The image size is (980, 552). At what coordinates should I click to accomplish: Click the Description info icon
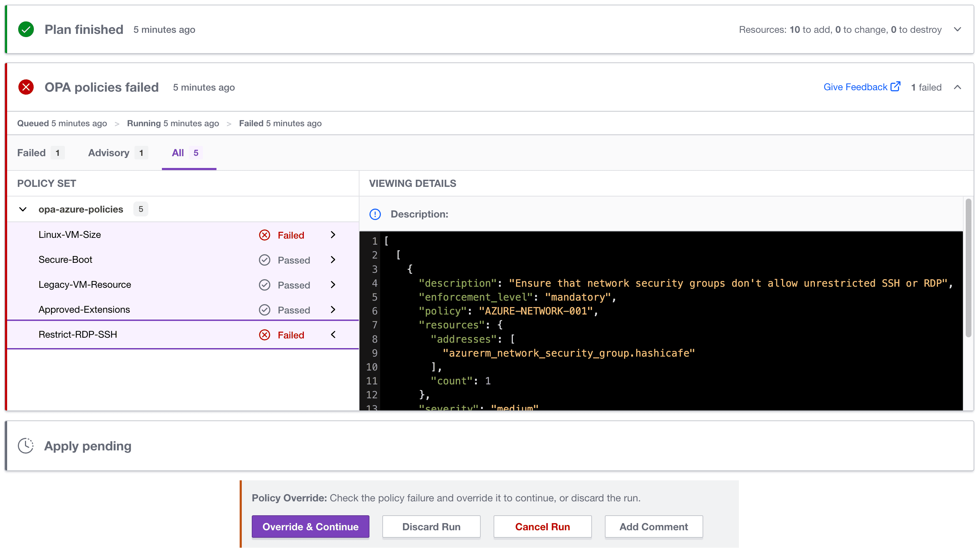(x=375, y=214)
